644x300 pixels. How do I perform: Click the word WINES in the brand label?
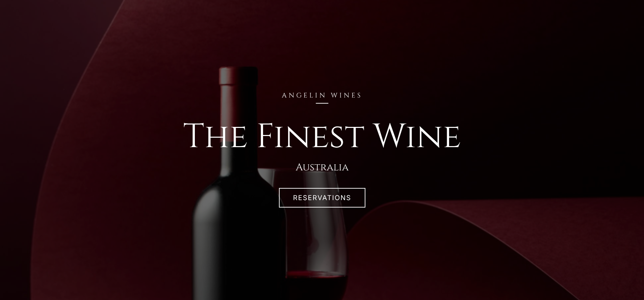346,96
